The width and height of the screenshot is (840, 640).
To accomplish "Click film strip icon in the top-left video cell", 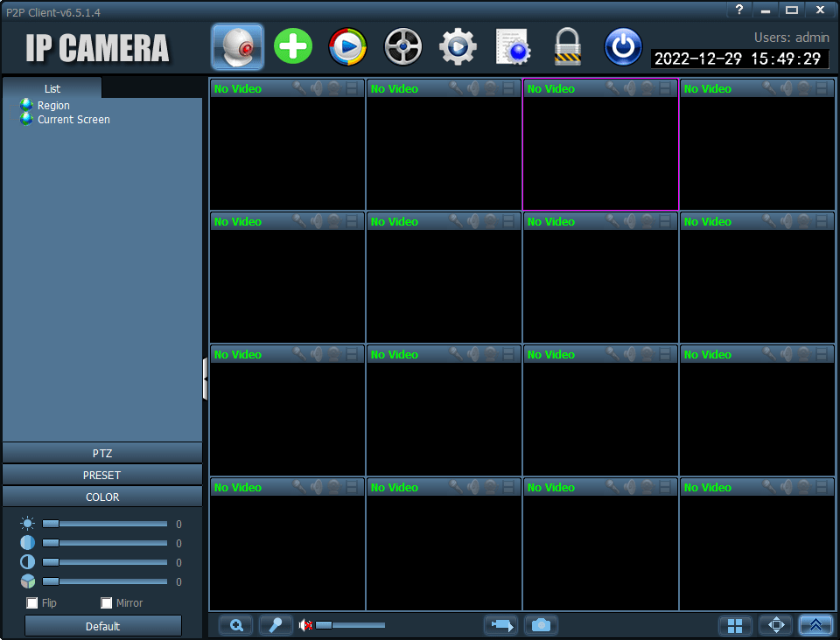I will [x=352, y=88].
